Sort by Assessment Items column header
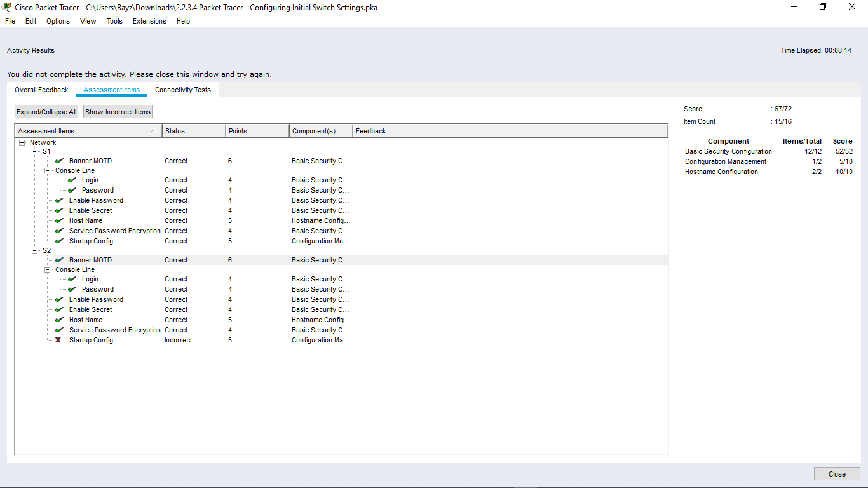 point(88,131)
